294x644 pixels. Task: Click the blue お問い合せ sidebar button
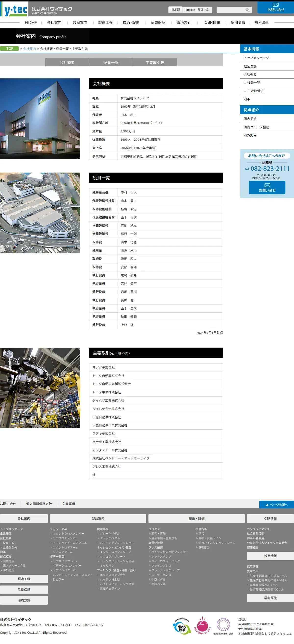(267, 187)
